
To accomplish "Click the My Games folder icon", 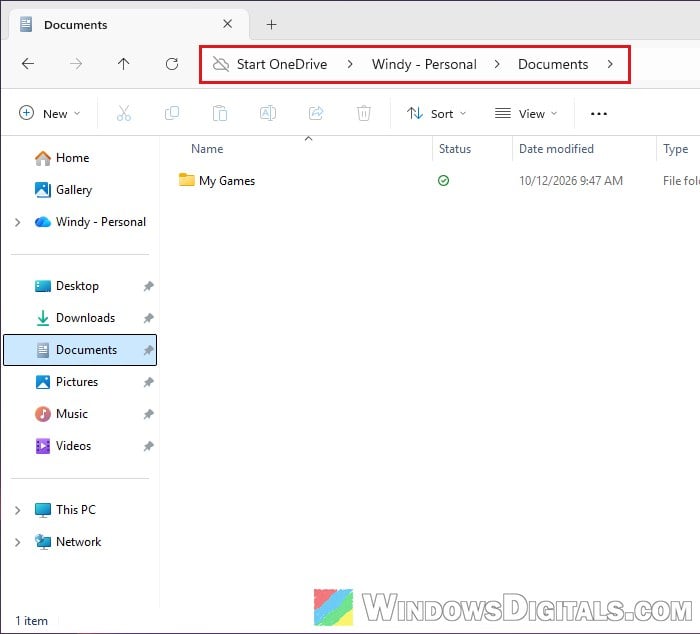I will point(187,180).
